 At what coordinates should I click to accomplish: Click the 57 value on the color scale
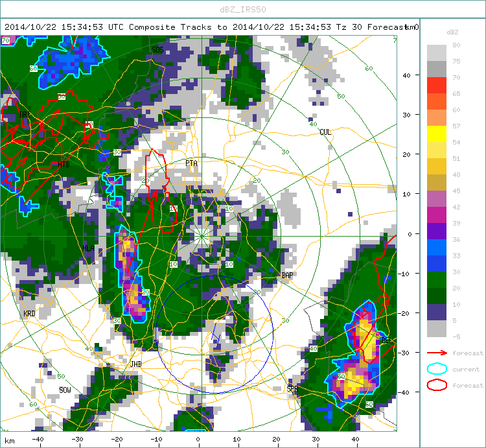(456, 126)
